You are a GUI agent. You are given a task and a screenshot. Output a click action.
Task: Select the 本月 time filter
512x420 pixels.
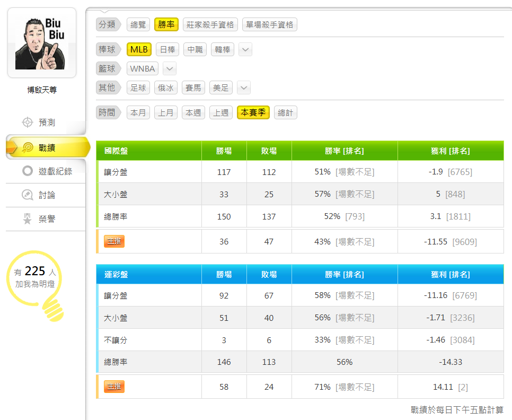pyautogui.click(x=138, y=112)
